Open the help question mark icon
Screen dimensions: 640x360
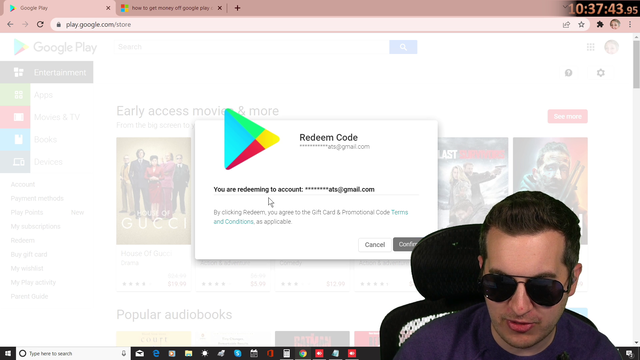(568, 73)
